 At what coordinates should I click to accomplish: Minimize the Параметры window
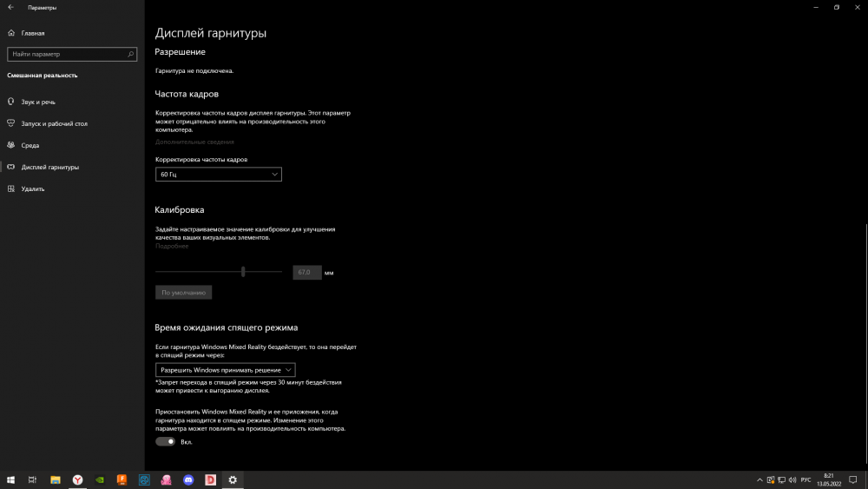pyautogui.click(x=816, y=7)
